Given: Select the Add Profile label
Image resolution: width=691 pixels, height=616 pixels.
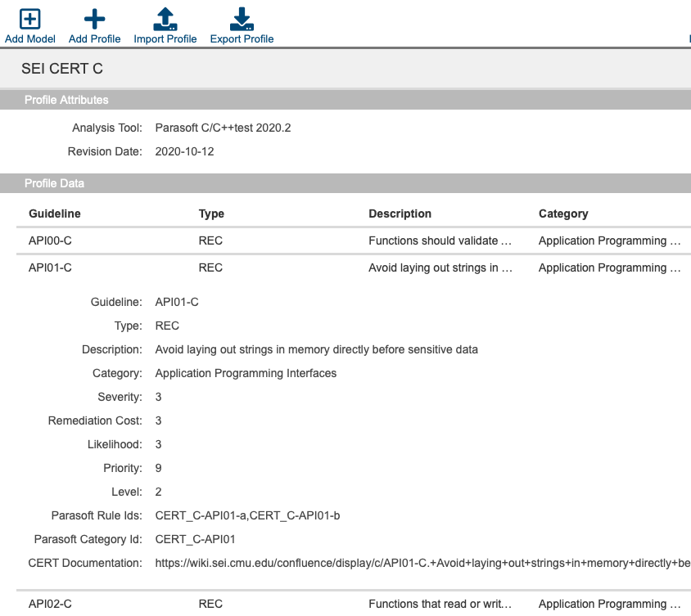Looking at the screenshot, I should click(94, 38).
